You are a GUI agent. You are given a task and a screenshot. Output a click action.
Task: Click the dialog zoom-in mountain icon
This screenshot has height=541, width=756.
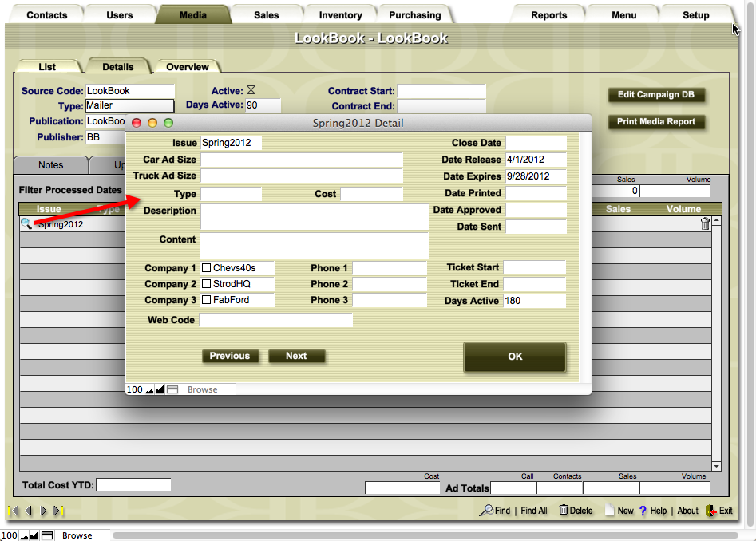pos(160,389)
